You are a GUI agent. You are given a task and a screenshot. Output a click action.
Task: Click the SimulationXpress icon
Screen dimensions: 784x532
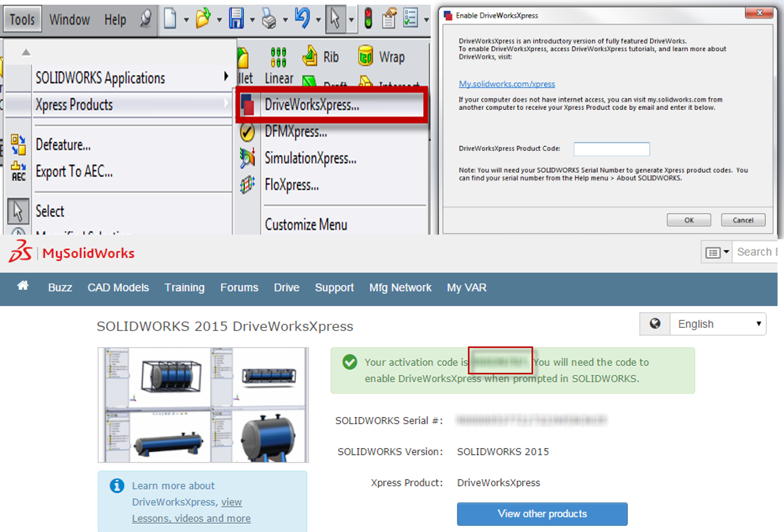tap(247, 158)
